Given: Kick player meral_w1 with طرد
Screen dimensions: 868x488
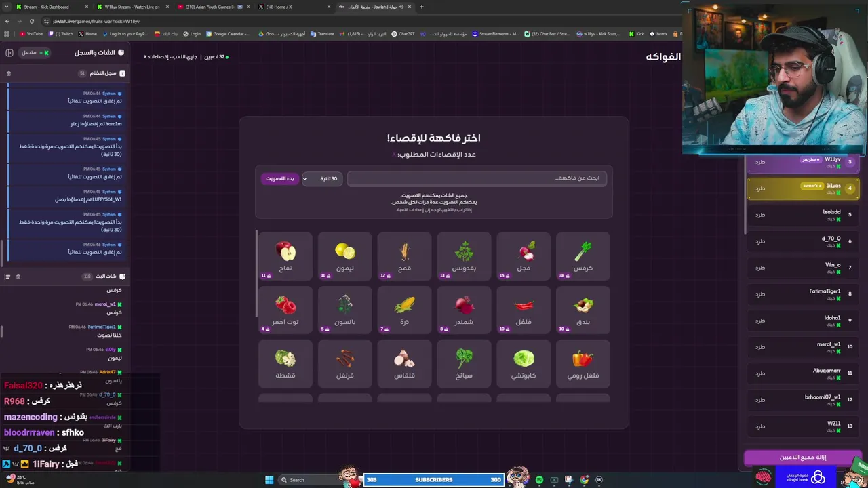Looking at the screenshot, I should (x=760, y=347).
